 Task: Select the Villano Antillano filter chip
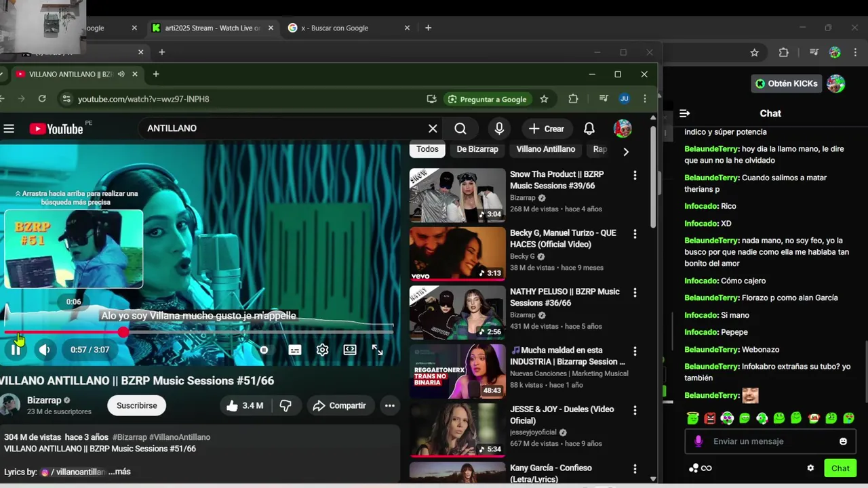coord(546,149)
